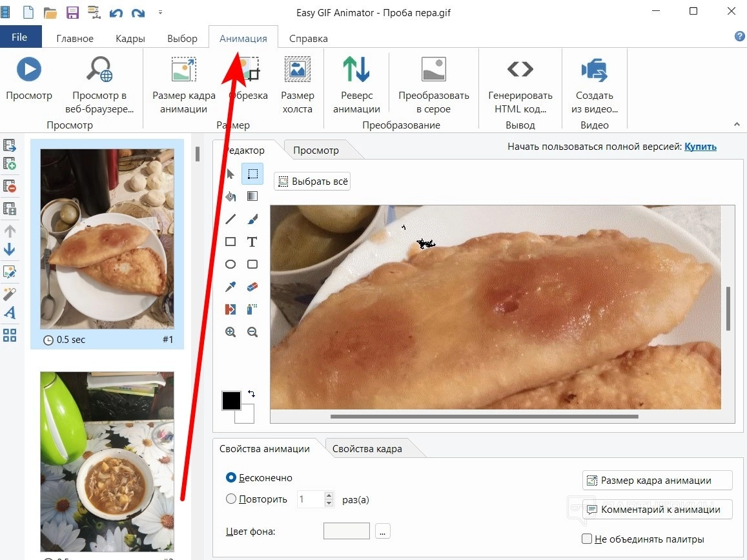
Task: Choose the ellipse shape tool
Action: 230,264
